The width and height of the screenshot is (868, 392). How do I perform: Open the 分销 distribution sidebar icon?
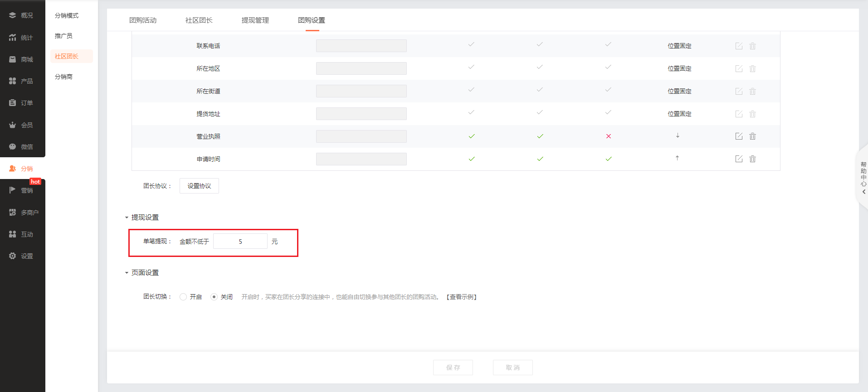(x=13, y=169)
